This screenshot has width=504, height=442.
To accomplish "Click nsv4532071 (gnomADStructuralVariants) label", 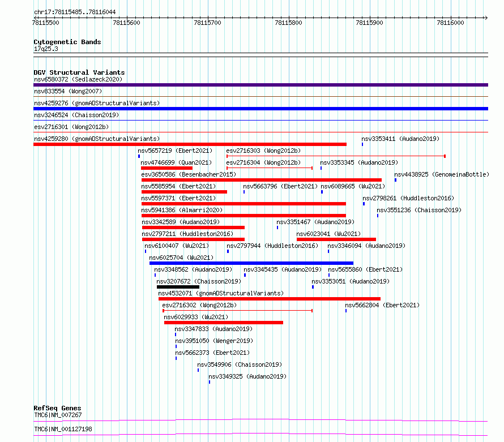I will [x=221, y=293].
